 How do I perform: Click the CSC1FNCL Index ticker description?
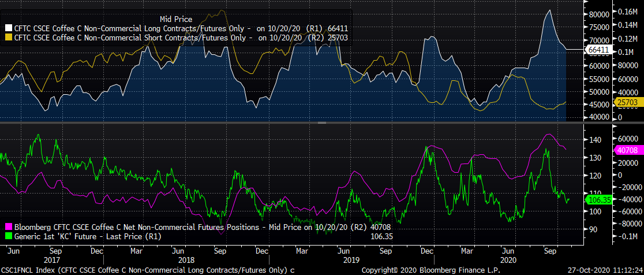click(148, 270)
